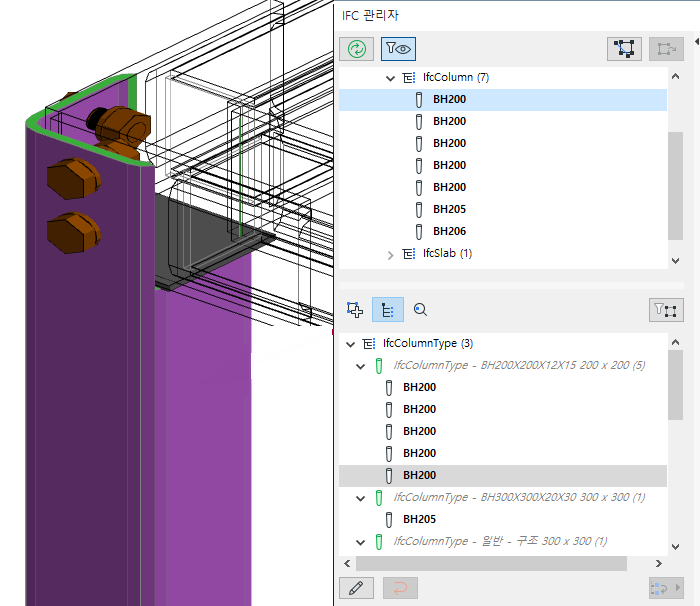This screenshot has width=700, height=606.
Task: Click the IfcSlab group tree icon
Action: [x=408, y=254]
